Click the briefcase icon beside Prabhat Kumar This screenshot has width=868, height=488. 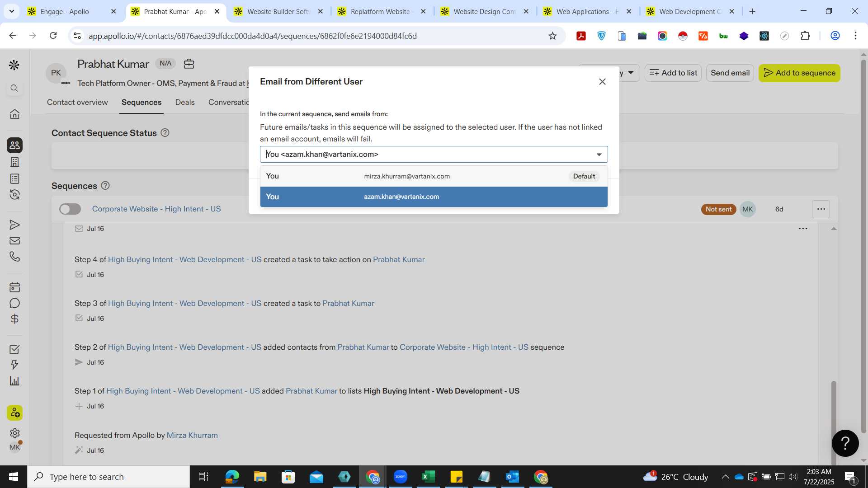tap(189, 64)
